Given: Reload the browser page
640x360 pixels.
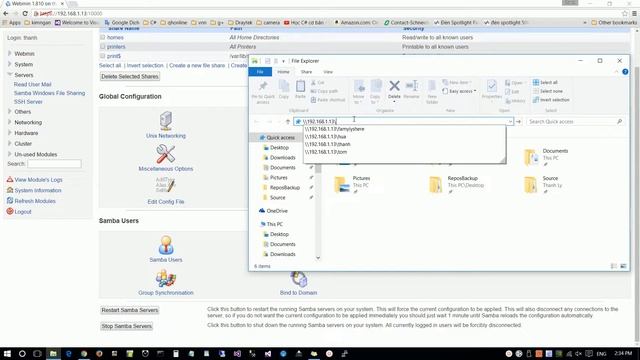Looking at the screenshot, I should [25, 13].
